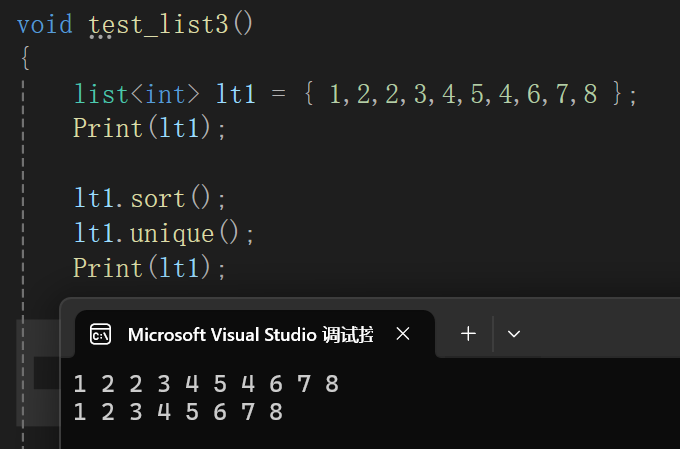This screenshot has height=449, width=680.
Task: Click console output line 1 2 3 4 5 6 7 8
Action: pos(178,411)
